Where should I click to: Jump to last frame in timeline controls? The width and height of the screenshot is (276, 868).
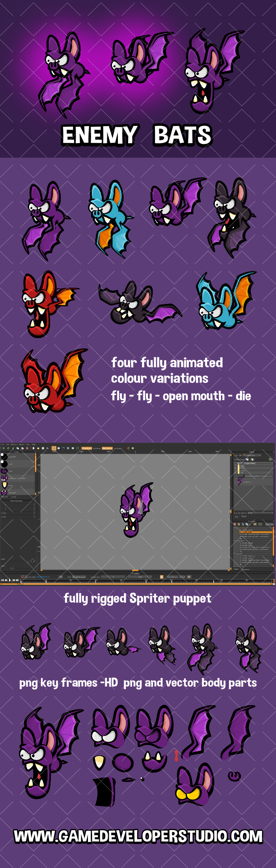(17, 580)
